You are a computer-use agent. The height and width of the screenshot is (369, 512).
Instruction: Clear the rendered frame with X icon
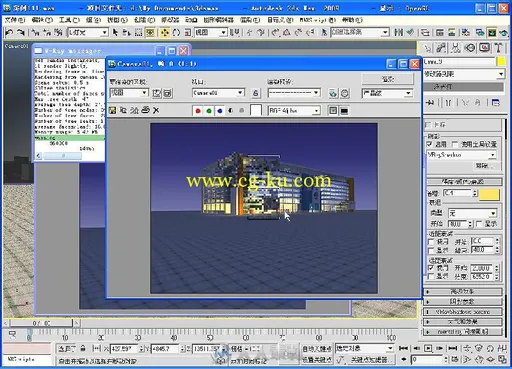pos(156,110)
